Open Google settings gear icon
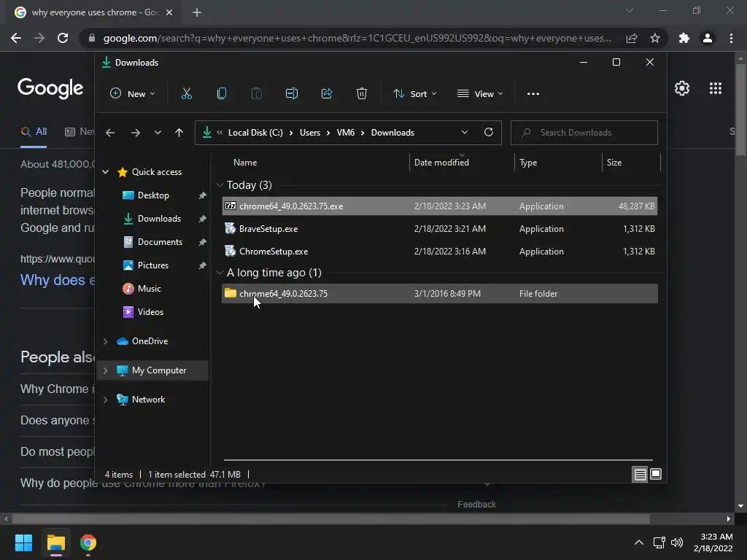The height and width of the screenshot is (560, 747). click(x=682, y=88)
